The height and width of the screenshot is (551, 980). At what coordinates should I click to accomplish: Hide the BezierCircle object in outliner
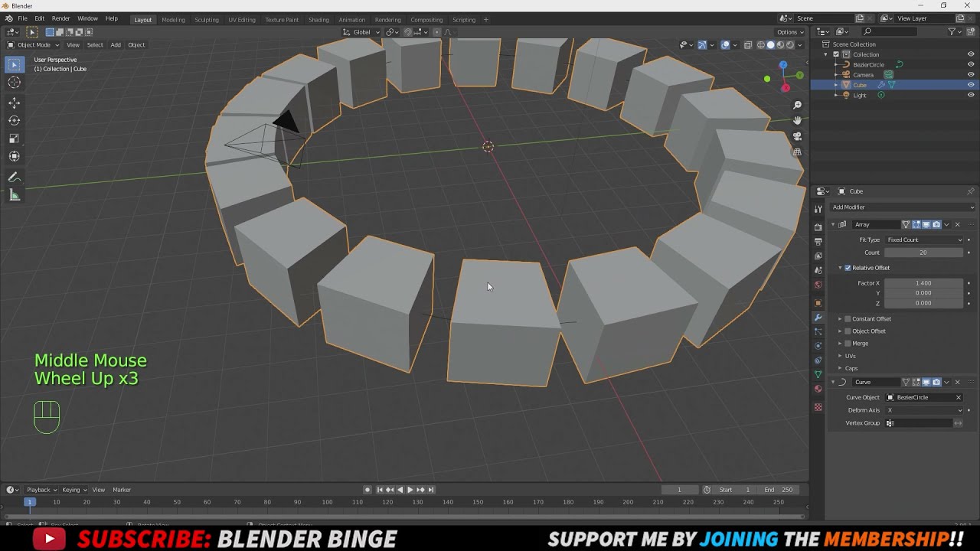pyautogui.click(x=971, y=65)
